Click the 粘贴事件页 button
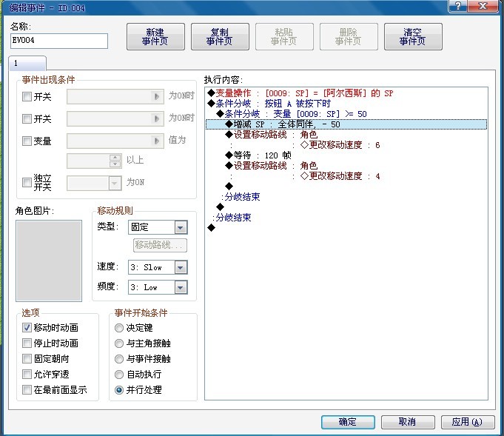The image size is (504, 436). click(284, 37)
